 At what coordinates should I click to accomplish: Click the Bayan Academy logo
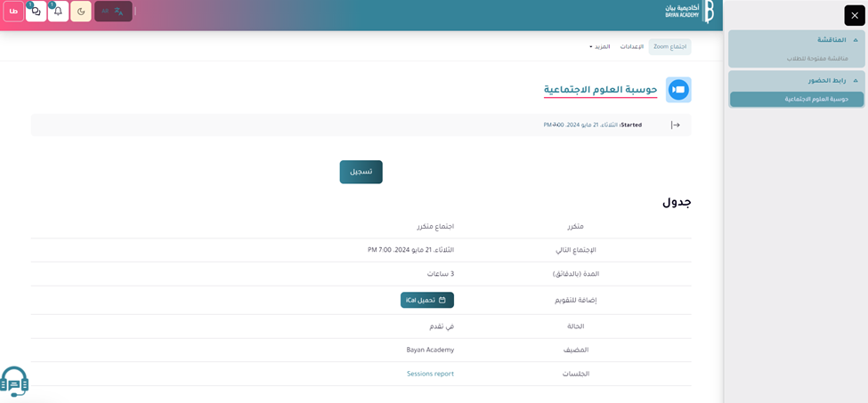point(689,12)
